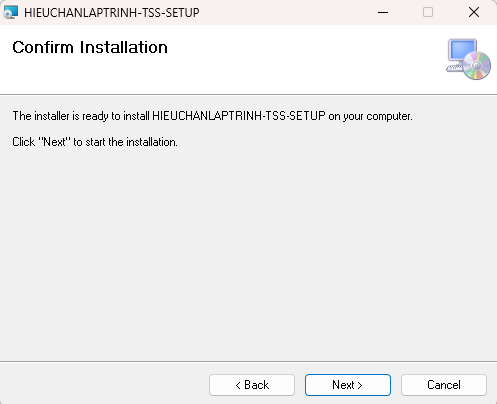Click the HIEUCHANLAPTRINH-TSS-SETUP window title text
Image resolution: width=497 pixels, height=404 pixels.
112,13
